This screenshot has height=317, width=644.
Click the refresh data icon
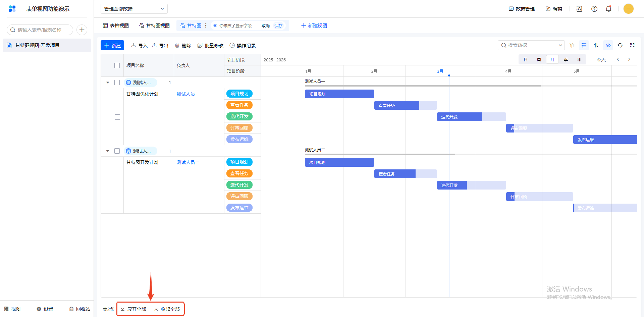[620, 45]
